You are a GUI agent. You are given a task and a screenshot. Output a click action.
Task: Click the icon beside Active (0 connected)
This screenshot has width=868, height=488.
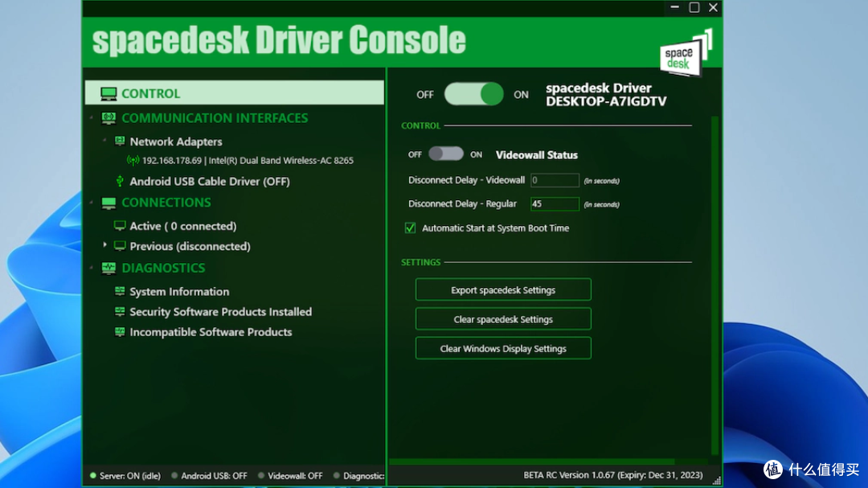(120, 225)
